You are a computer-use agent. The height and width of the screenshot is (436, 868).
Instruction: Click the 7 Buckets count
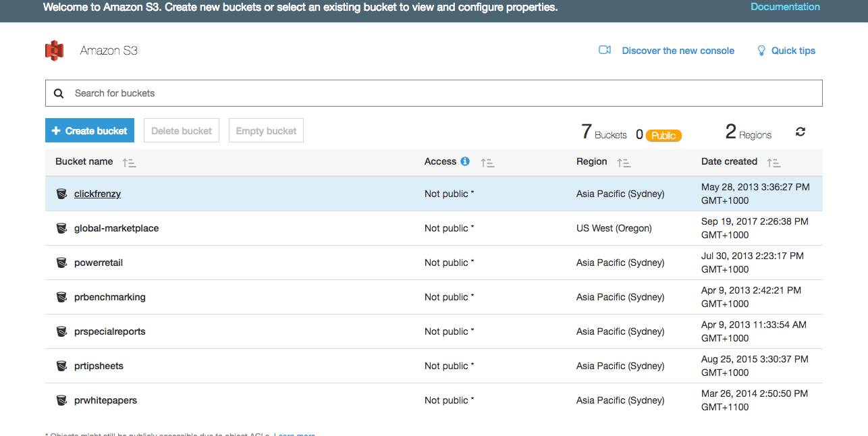click(x=604, y=132)
